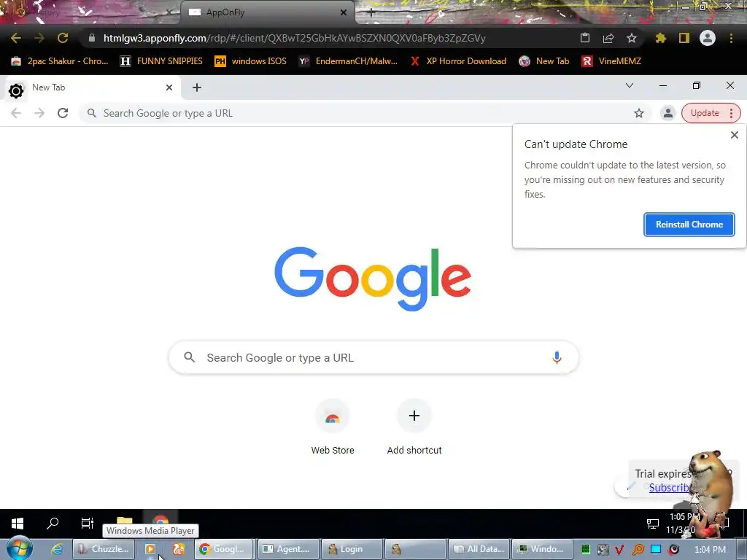This screenshot has height=560, width=747.
Task: Open the network icon in inner tray
Action: [653, 524]
